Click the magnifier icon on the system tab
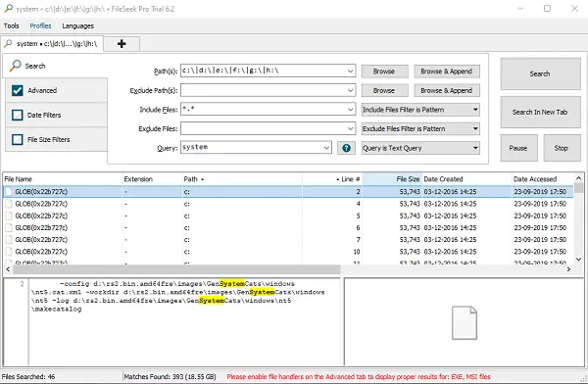The height and width of the screenshot is (384, 588). click(8, 43)
